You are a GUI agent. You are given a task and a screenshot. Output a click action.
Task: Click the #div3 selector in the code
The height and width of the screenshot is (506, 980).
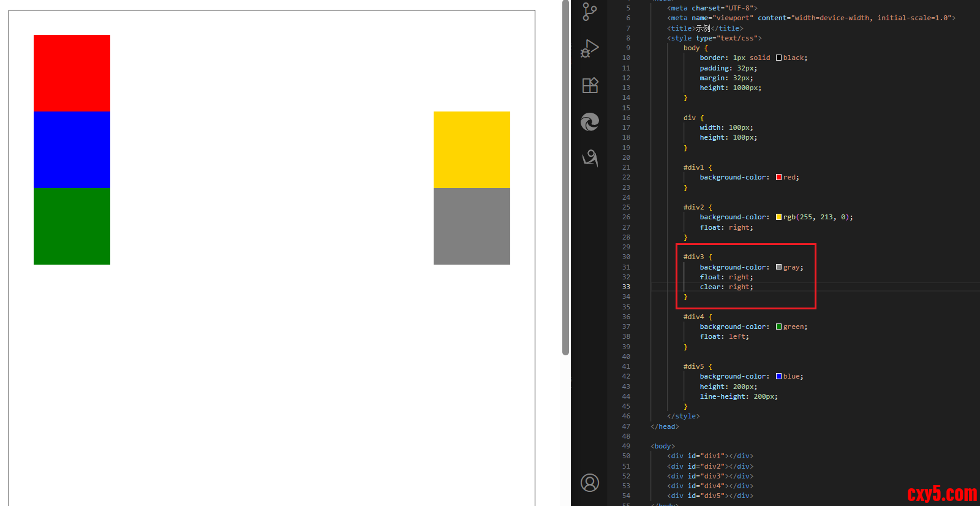tap(693, 257)
